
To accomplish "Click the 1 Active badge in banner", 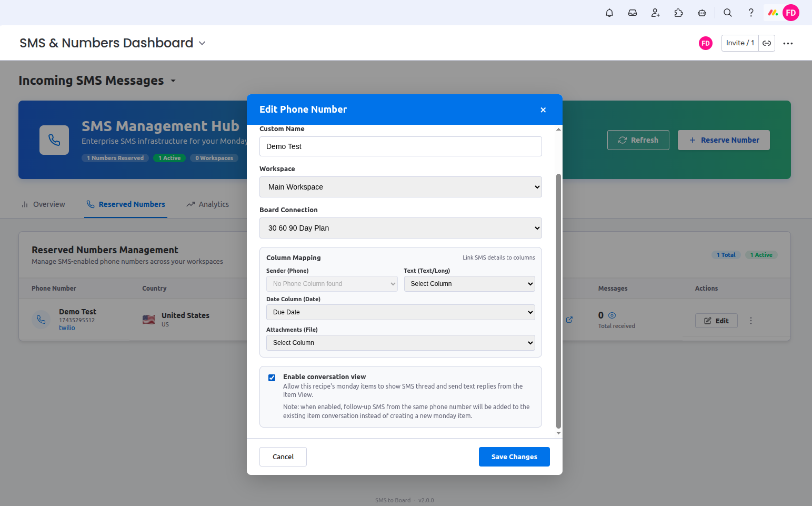I will [169, 158].
